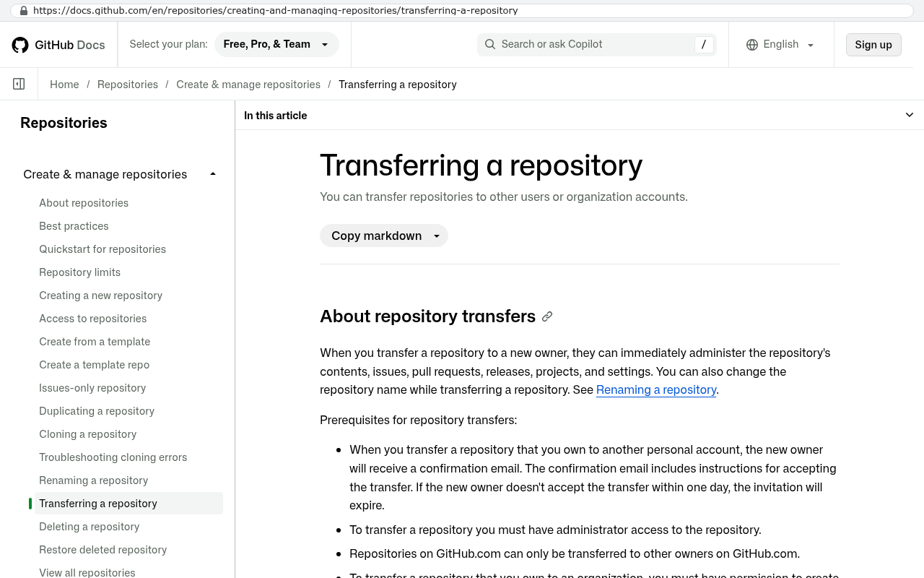The height and width of the screenshot is (578, 924).
Task: Open About repositories in sidebar
Action: tap(84, 203)
